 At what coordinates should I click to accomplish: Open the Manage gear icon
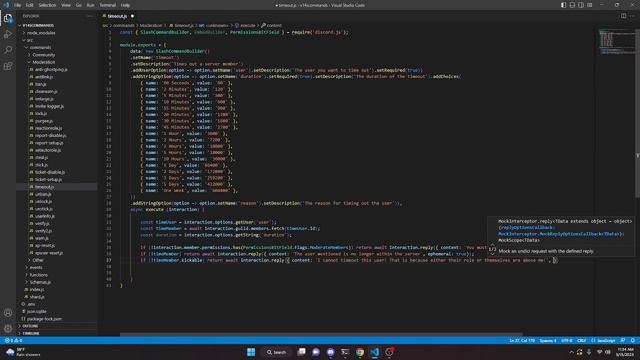click(8, 328)
